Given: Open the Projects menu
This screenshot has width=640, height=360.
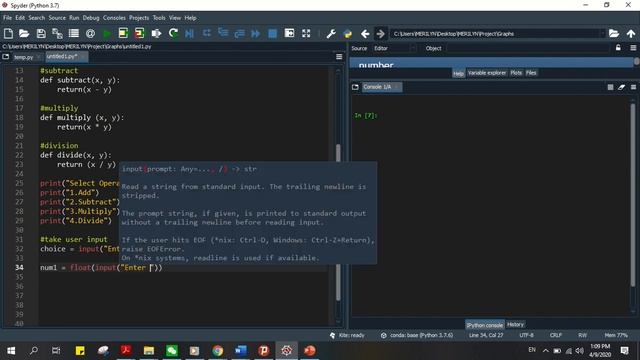Looking at the screenshot, I should 139,18.
